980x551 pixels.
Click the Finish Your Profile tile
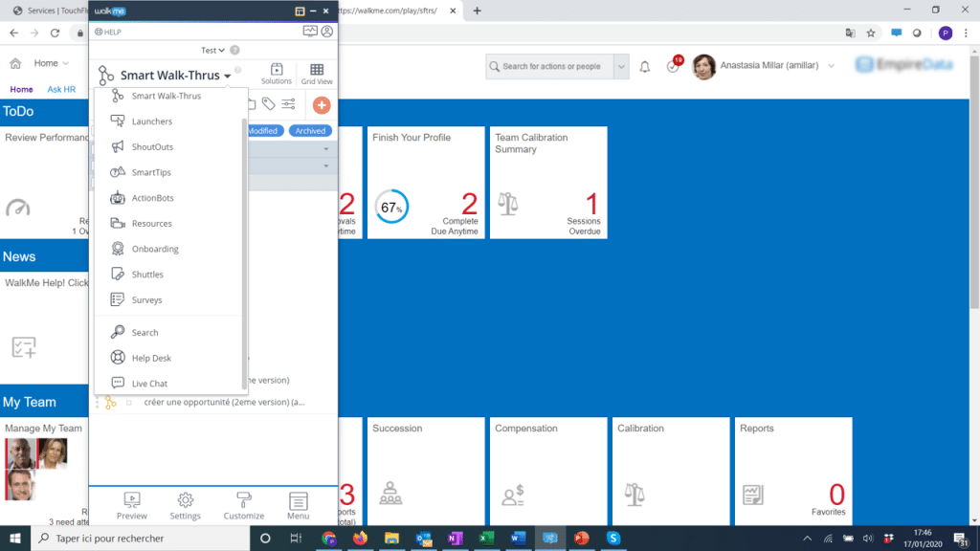[x=426, y=183]
